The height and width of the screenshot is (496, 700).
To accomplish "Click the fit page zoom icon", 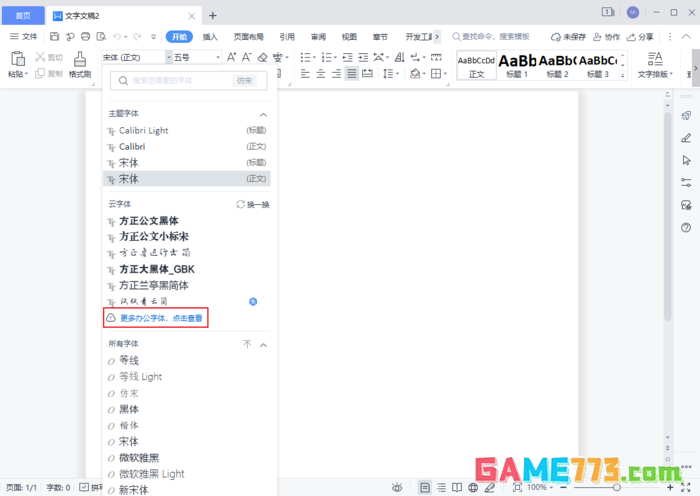I will 517,488.
